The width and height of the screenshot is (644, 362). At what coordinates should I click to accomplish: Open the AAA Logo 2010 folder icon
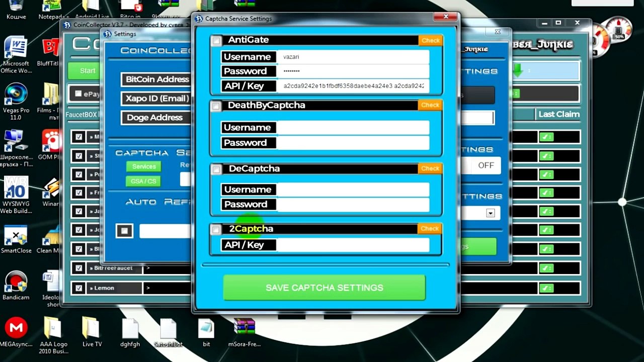pos(53,335)
